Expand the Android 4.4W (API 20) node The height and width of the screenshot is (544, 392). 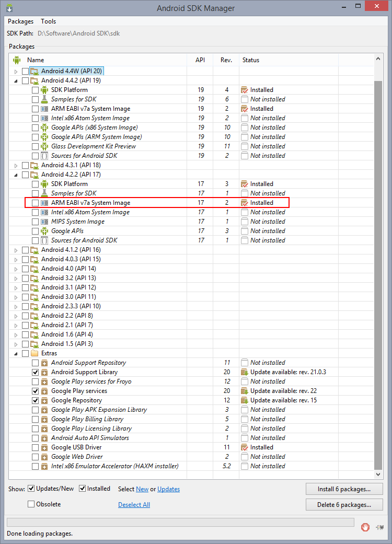(16, 71)
